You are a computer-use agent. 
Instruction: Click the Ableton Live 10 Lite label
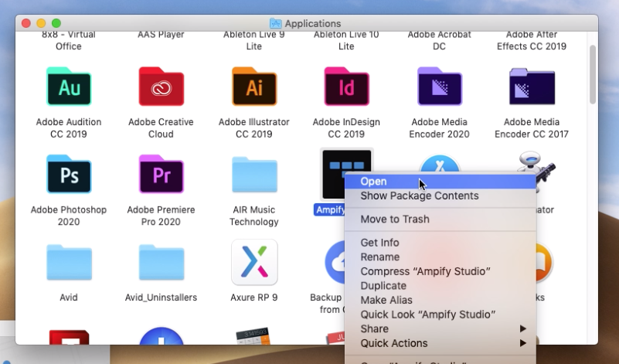346,40
